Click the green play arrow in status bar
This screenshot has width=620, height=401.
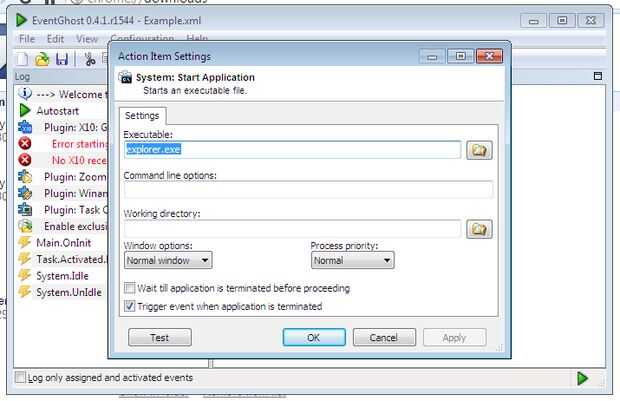(582, 378)
